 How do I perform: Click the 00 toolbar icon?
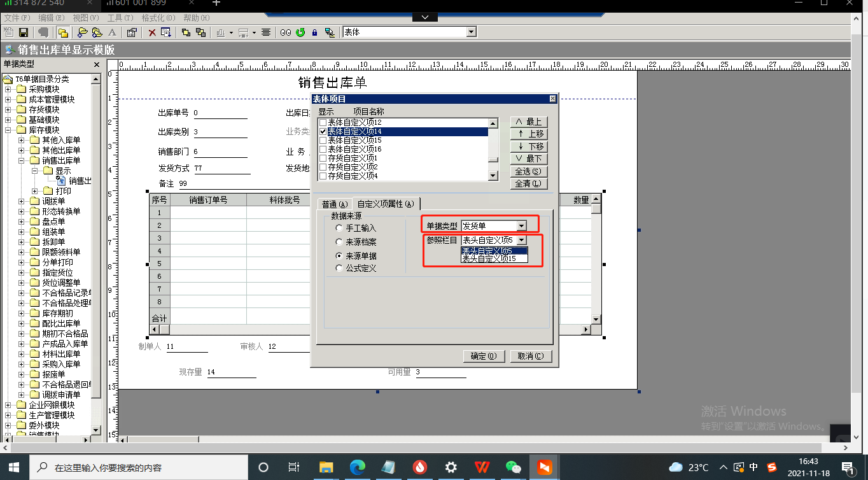[x=286, y=32]
